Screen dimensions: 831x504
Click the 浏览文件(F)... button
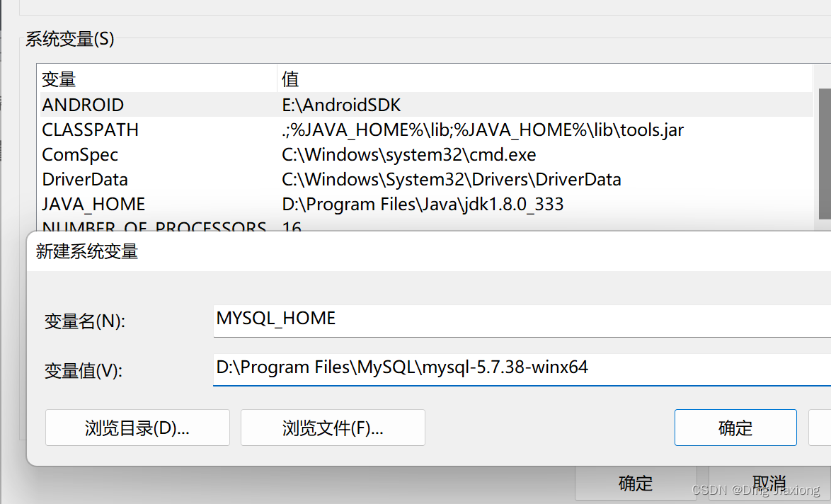pyautogui.click(x=333, y=428)
